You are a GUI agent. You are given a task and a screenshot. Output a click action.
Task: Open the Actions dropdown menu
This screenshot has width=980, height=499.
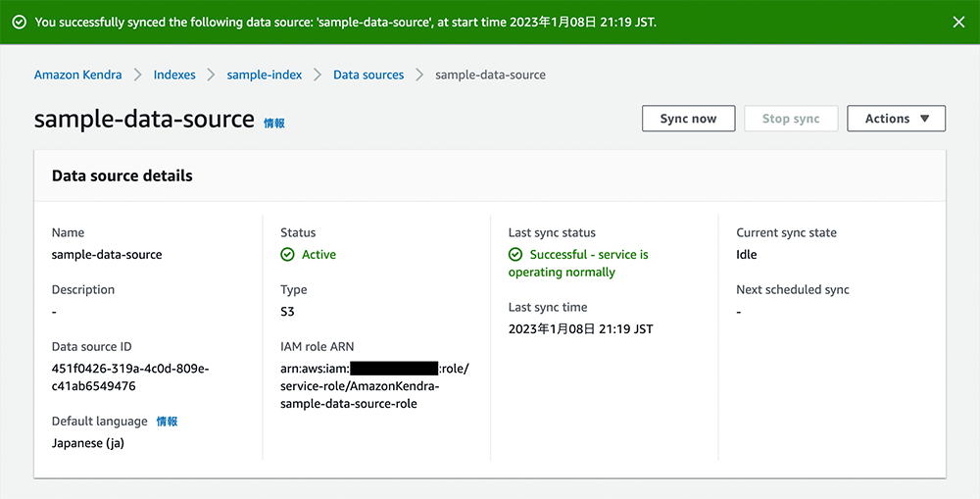(897, 119)
